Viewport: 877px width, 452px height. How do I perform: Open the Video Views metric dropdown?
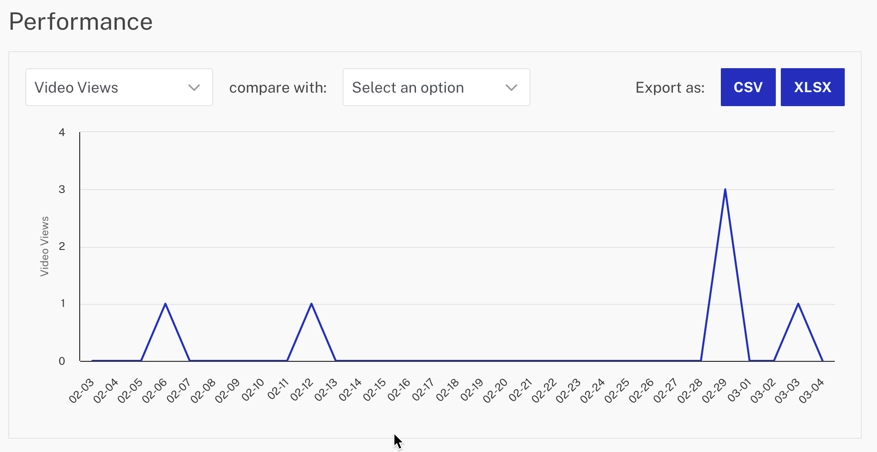coord(118,88)
